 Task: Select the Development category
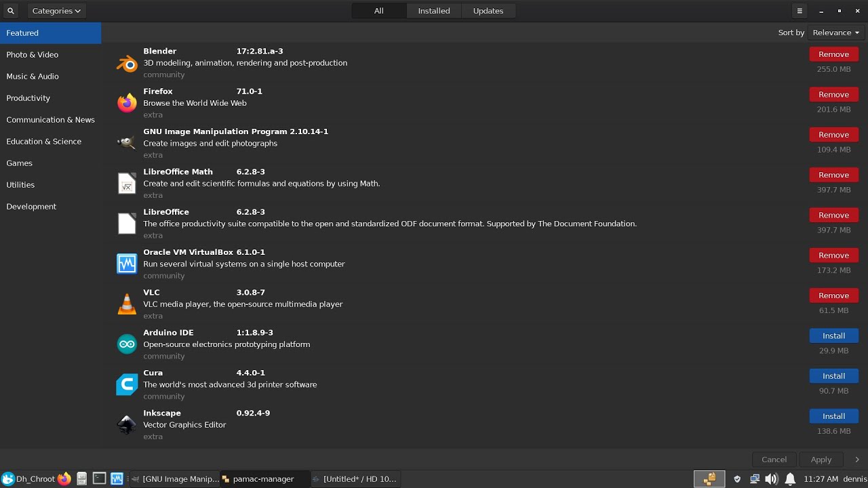tap(50, 206)
